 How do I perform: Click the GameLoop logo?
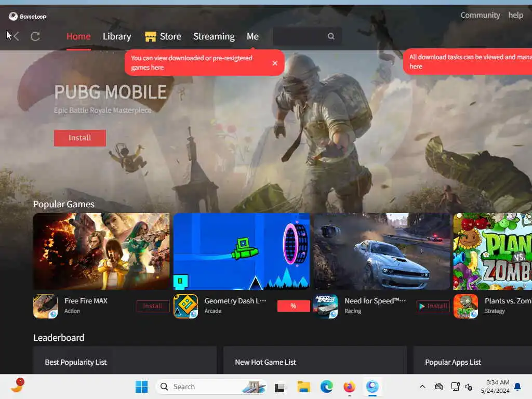[28, 16]
